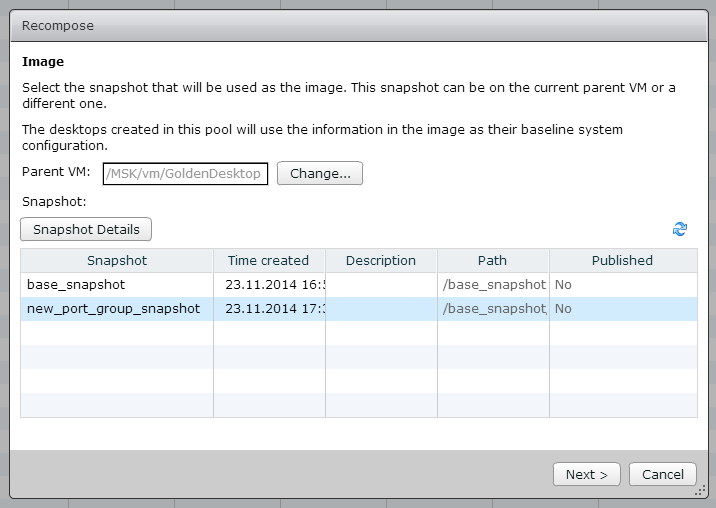Click the Change... button

(320, 174)
